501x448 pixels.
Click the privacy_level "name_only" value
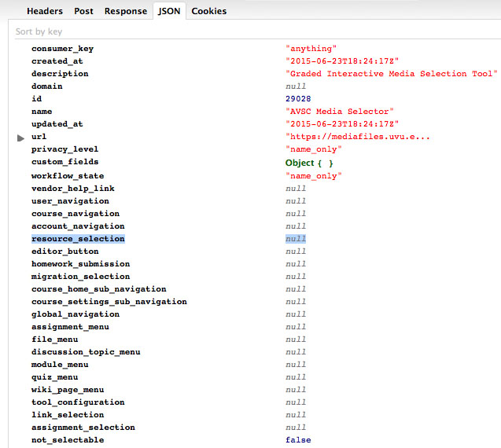(314, 149)
